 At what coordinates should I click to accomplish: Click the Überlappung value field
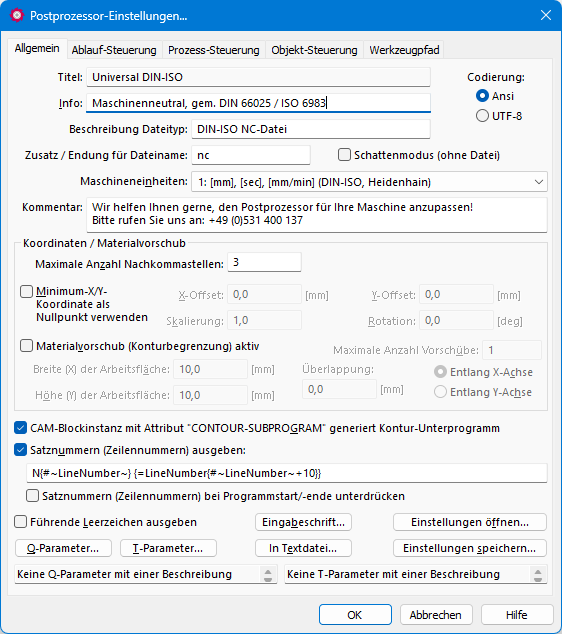tap(339, 389)
